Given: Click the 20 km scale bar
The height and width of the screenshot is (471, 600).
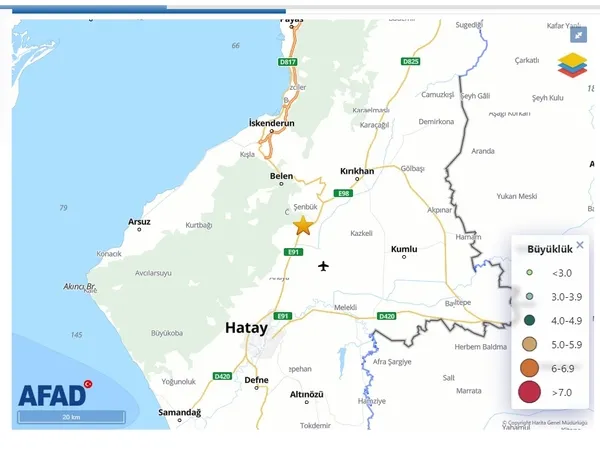Looking at the screenshot, I should (71, 417).
